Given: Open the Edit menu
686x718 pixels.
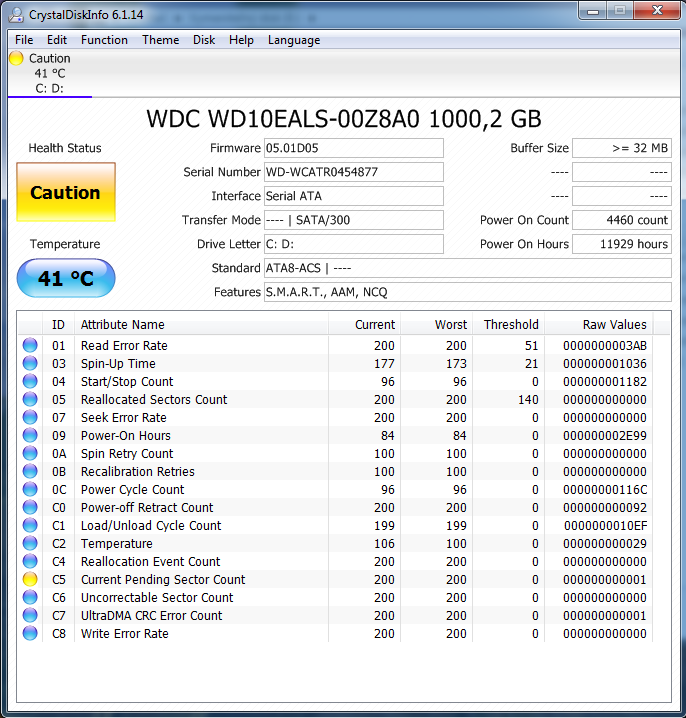Looking at the screenshot, I should click(57, 40).
